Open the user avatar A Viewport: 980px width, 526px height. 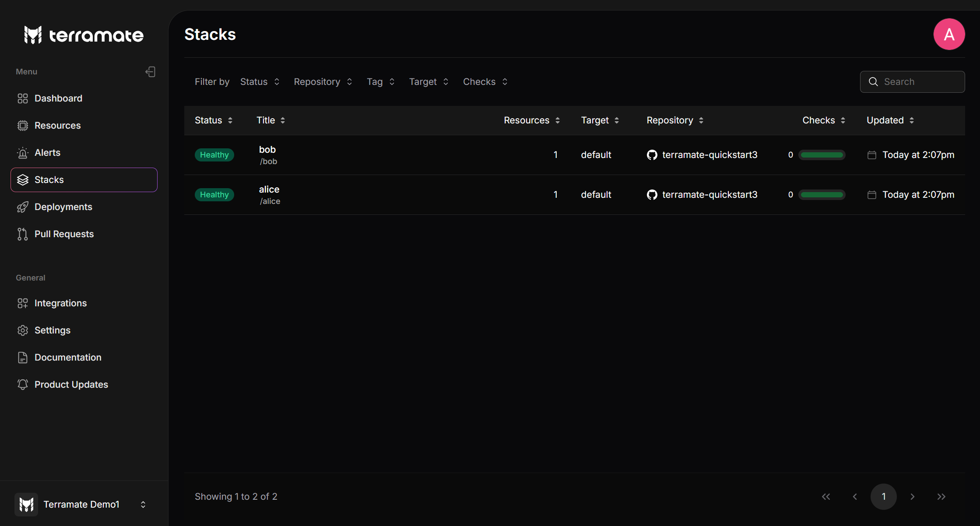click(x=949, y=34)
